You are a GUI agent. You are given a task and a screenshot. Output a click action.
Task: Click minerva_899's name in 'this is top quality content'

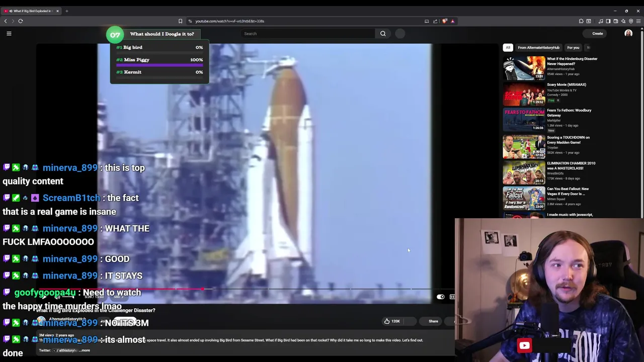pos(70,168)
